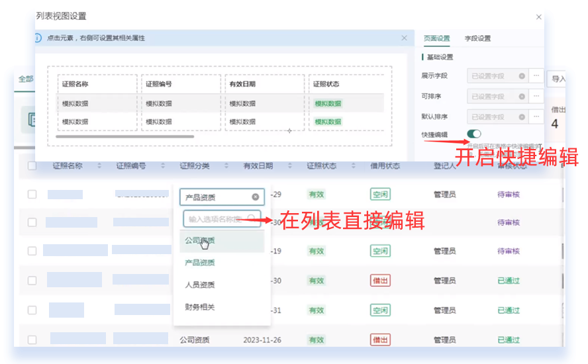This screenshot has height=364, width=588.
Task: Open the 页面设置 tab
Action: point(436,38)
